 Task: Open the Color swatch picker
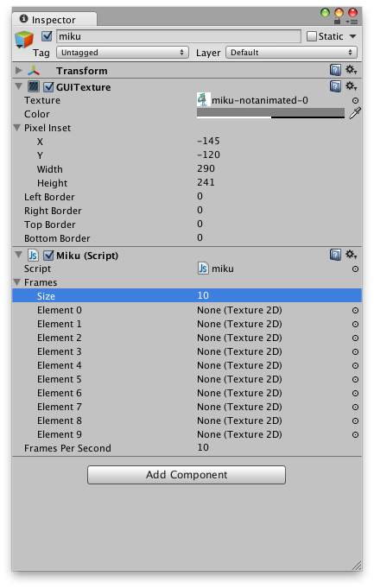[270, 113]
